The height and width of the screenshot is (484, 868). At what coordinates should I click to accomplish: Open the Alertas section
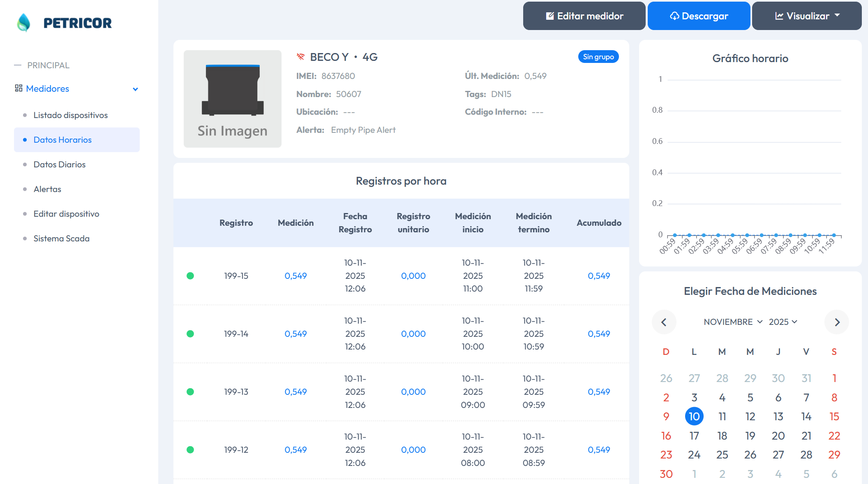tap(47, 189)
